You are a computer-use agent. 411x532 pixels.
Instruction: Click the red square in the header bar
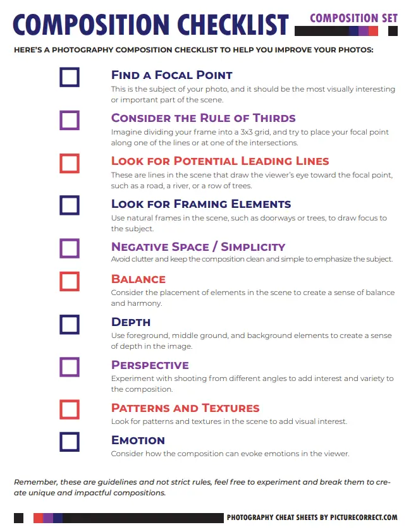374,31
